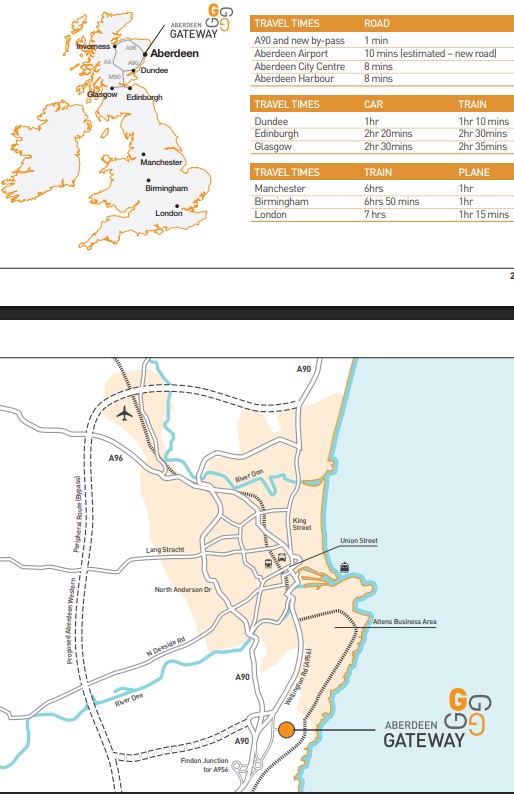The width and height of the screenshot is (514, 794).
Task: Click the ferry icon by the harbour
Action: (x=344, y=567)
